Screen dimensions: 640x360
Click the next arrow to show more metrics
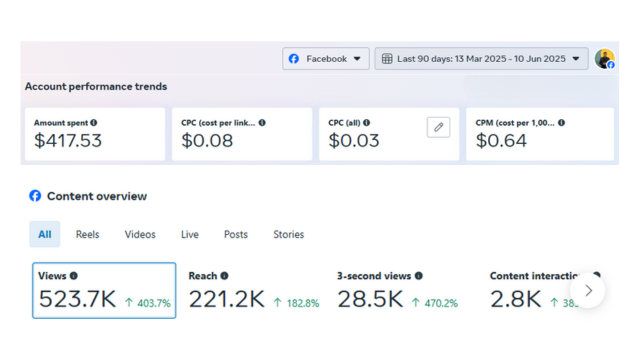click(588, 291)
